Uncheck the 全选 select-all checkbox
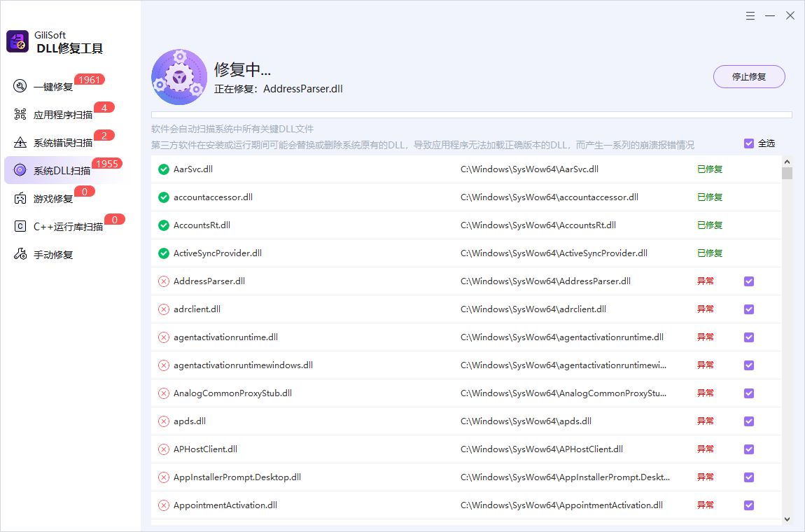This screenshot has width=805, height=532. coord(749,143)
